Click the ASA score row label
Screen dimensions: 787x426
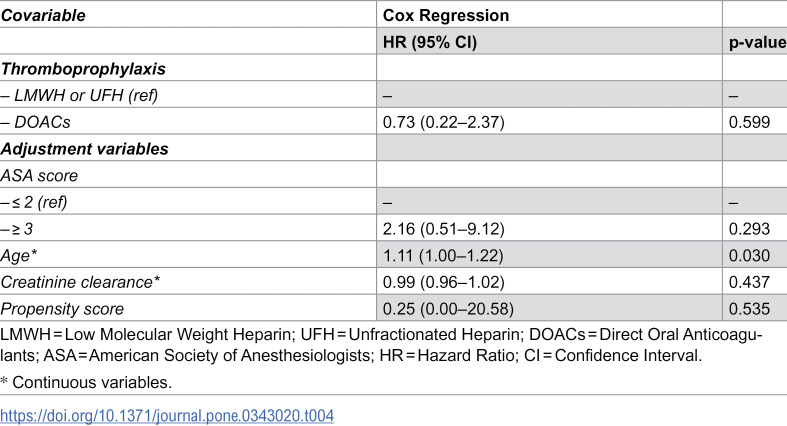[x=39, y=176]
